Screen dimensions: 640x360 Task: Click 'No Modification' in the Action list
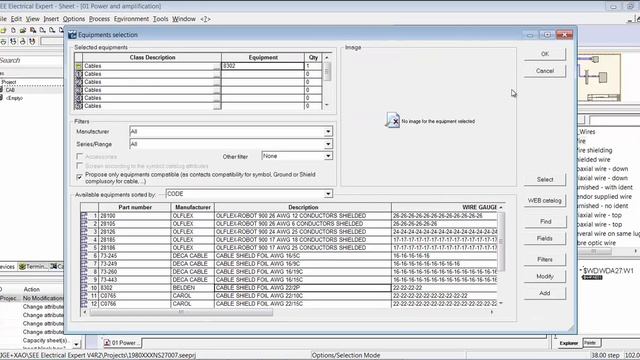point(43,298)
